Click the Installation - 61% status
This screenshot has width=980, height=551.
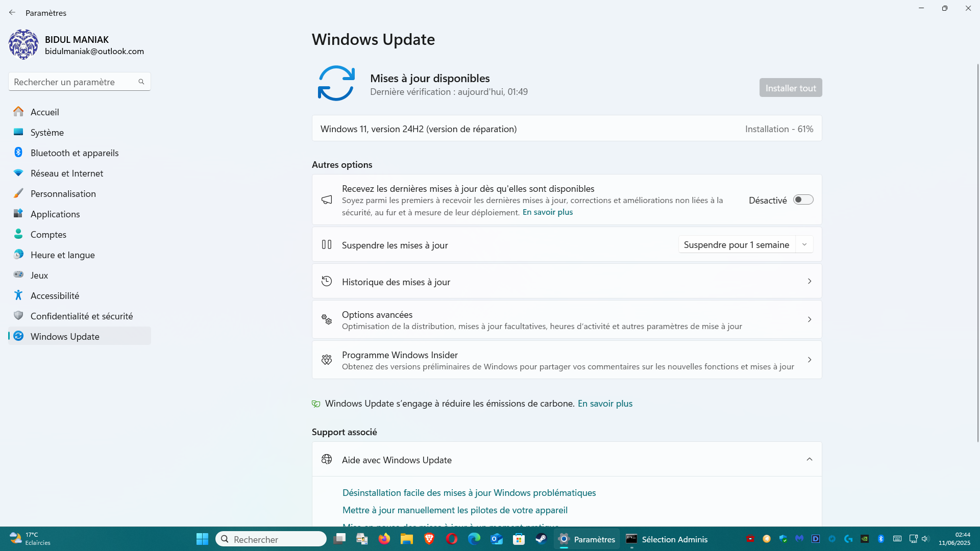pyautogui.click(x=779, y=129)
